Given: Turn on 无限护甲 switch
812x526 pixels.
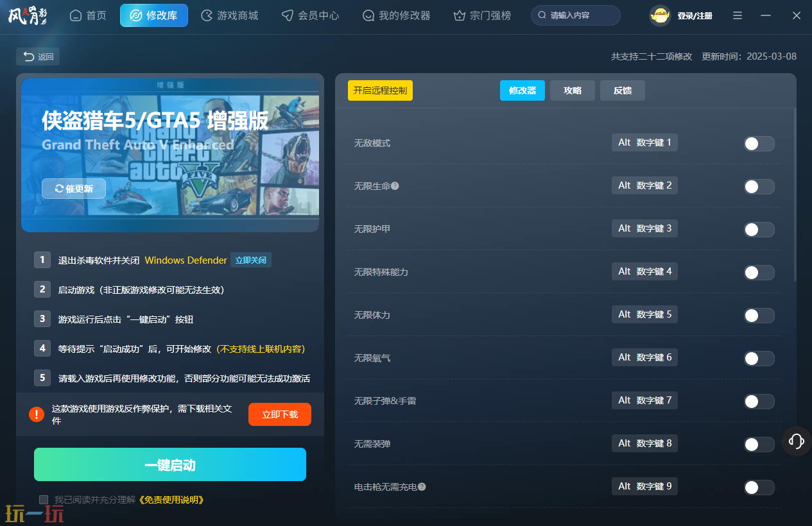Looking at the screenshot, I should [x=759, y=230].
